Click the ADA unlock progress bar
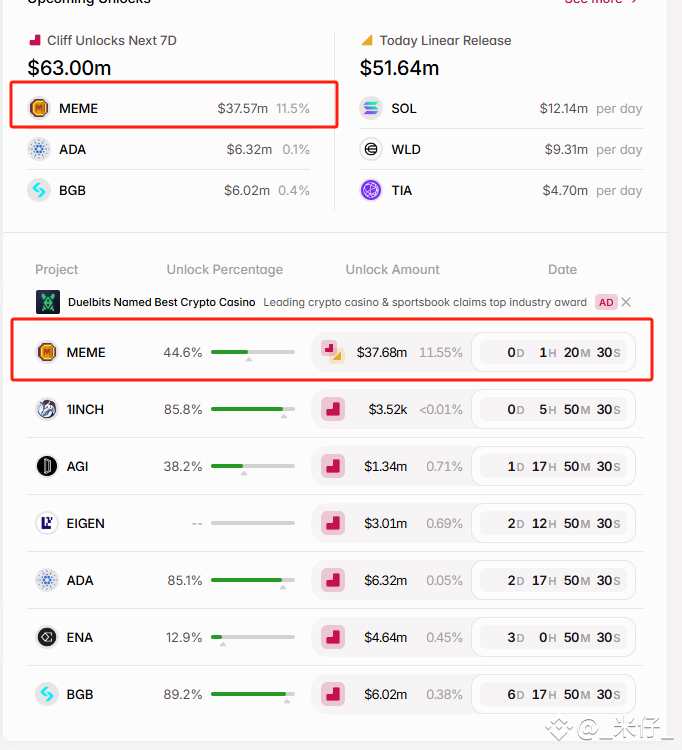Viewport: 682px width, 750px height. click(253, 580)
